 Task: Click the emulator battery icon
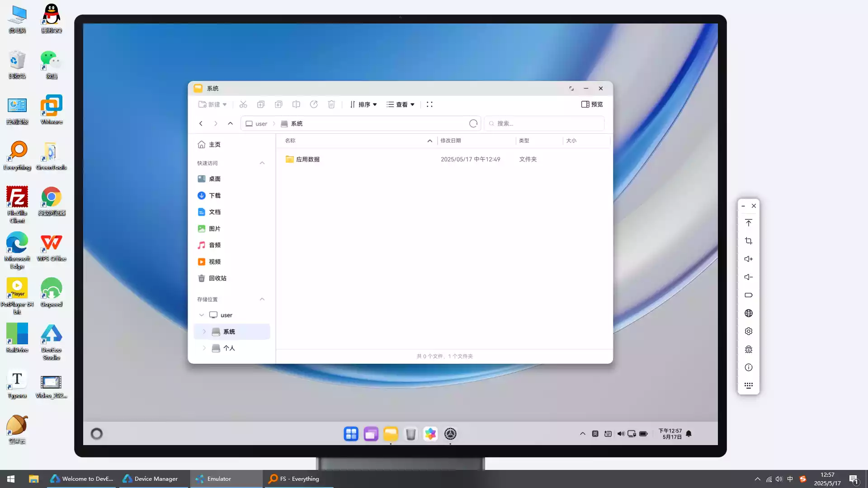[749, 295]
